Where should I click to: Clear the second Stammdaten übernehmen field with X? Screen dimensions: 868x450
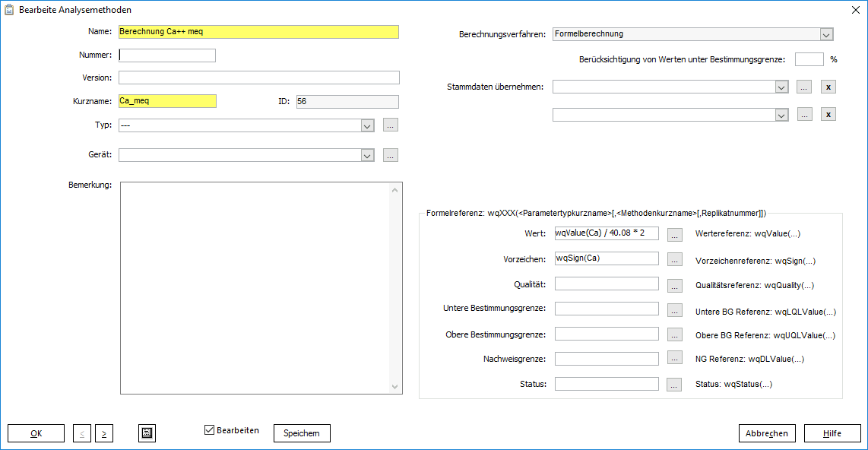point(828,114)
